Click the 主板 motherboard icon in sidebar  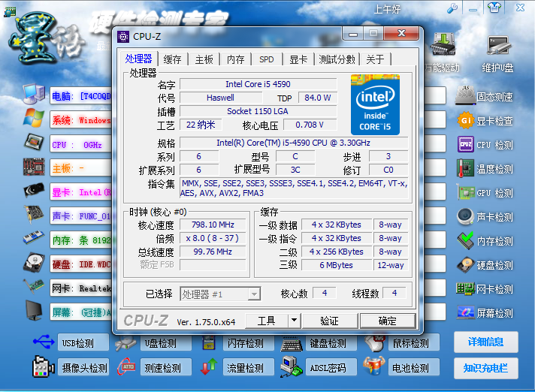[34, 167]
